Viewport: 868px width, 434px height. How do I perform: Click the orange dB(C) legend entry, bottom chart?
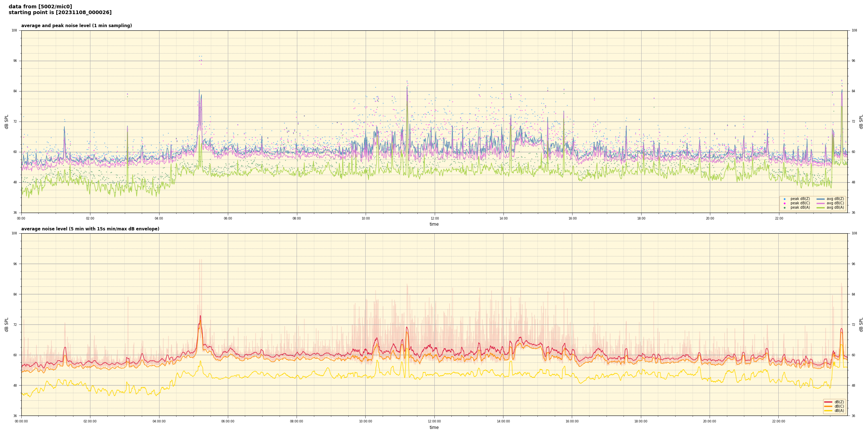point(828,406)
